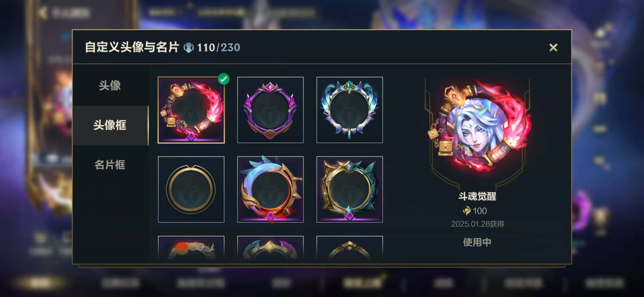Select the partially visible gold diamond crest frame
The height and width of the screenshot is (297, 644).
coord(270,248)
